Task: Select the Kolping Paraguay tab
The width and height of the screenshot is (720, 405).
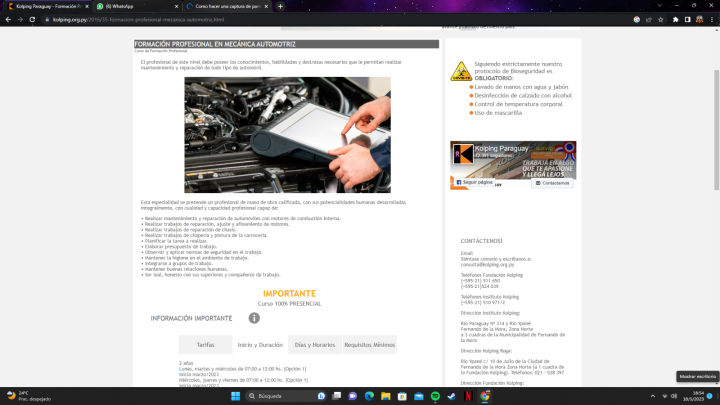Action: 48,6
